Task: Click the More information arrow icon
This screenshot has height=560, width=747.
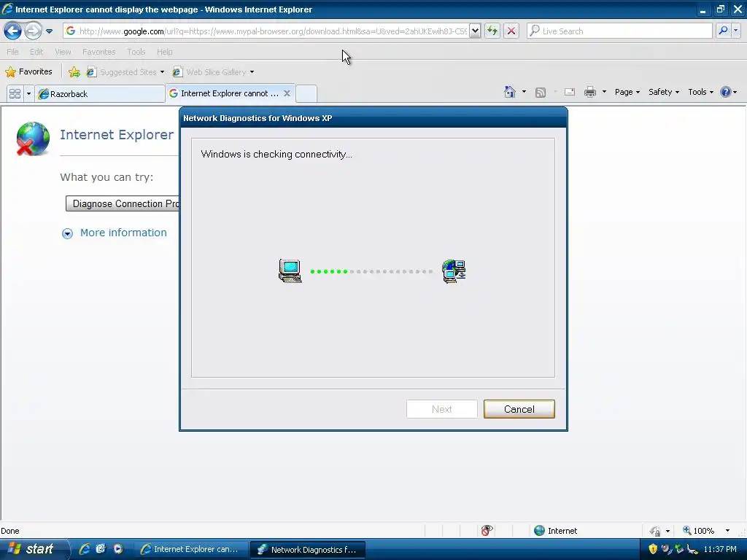Action: (67, 233)
